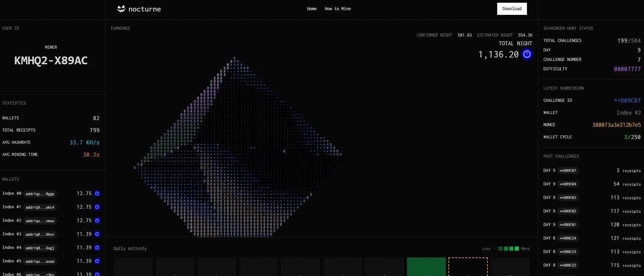Open the **D09C03 past challenge chip
644x276 pixels.
(x=568, y=198)
